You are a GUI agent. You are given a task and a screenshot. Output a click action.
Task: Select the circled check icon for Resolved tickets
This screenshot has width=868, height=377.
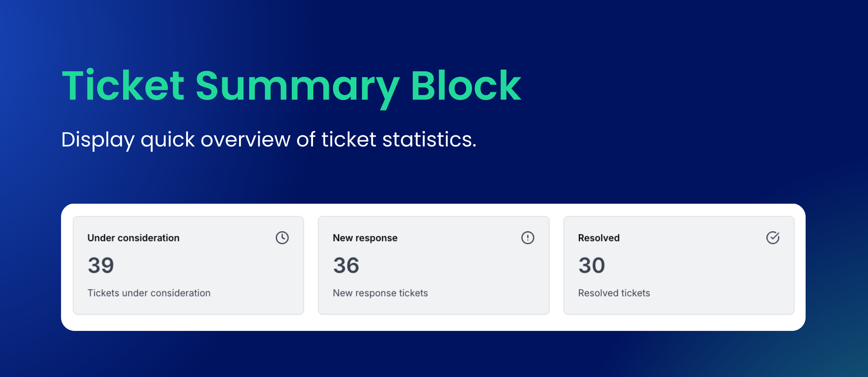coord(773,237)
